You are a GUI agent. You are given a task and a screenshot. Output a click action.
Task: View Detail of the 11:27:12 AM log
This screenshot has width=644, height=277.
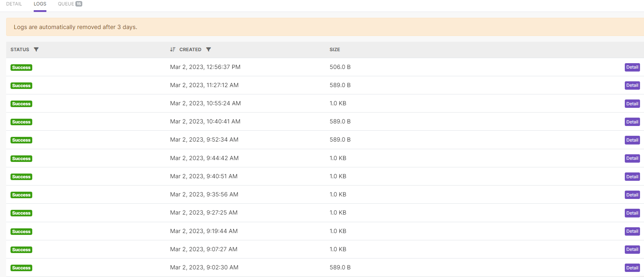coord(632,85)
